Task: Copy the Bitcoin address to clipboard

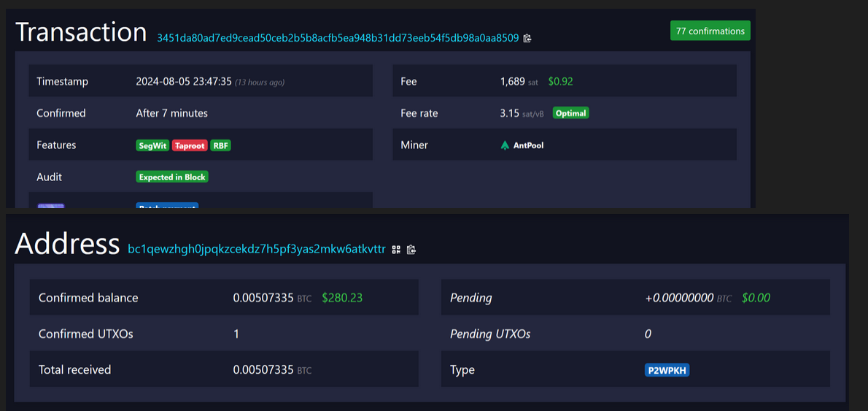Action: [411, 250]
